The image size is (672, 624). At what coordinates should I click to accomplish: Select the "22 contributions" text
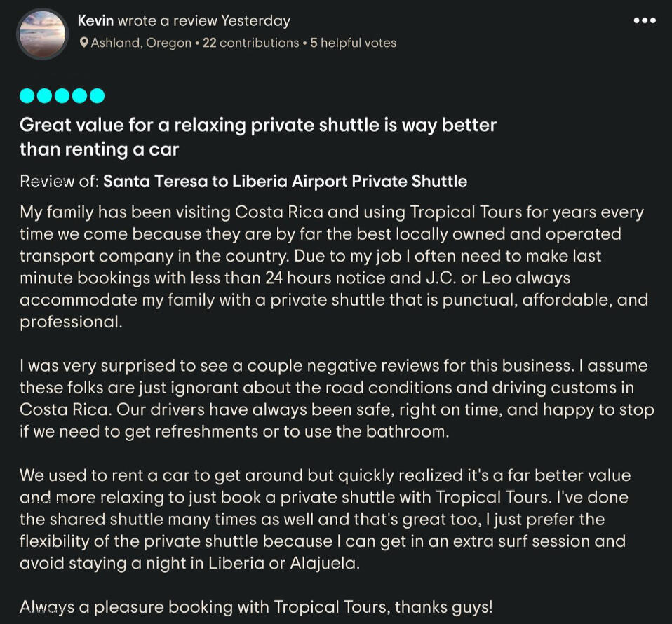tap(250, 43)
